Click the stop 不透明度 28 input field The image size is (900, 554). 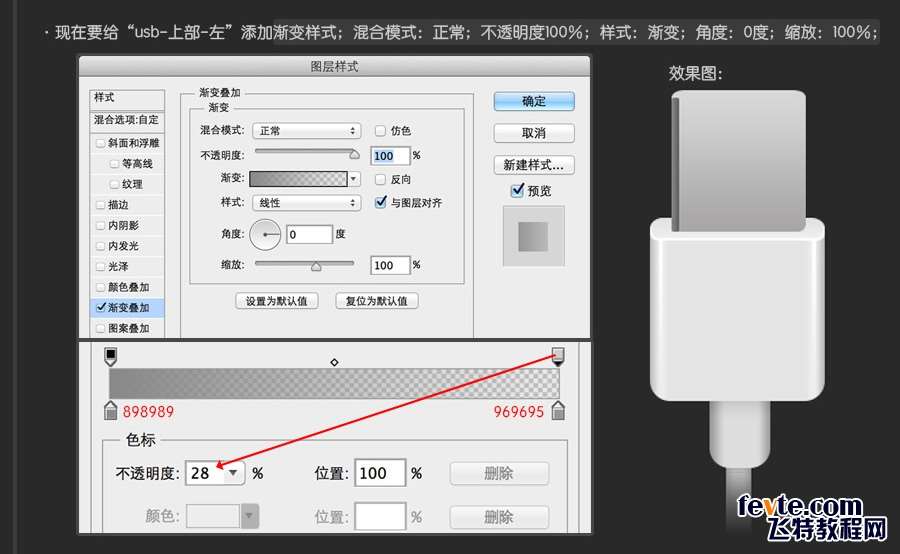205,473
